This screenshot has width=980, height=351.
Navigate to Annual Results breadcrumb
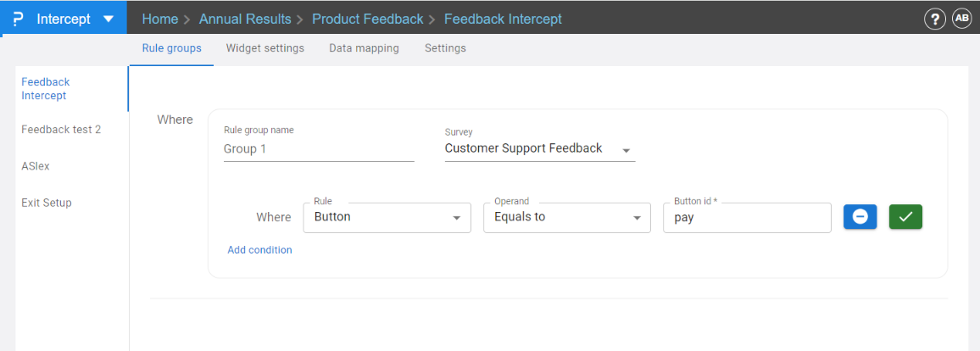(x=245, y=19)
